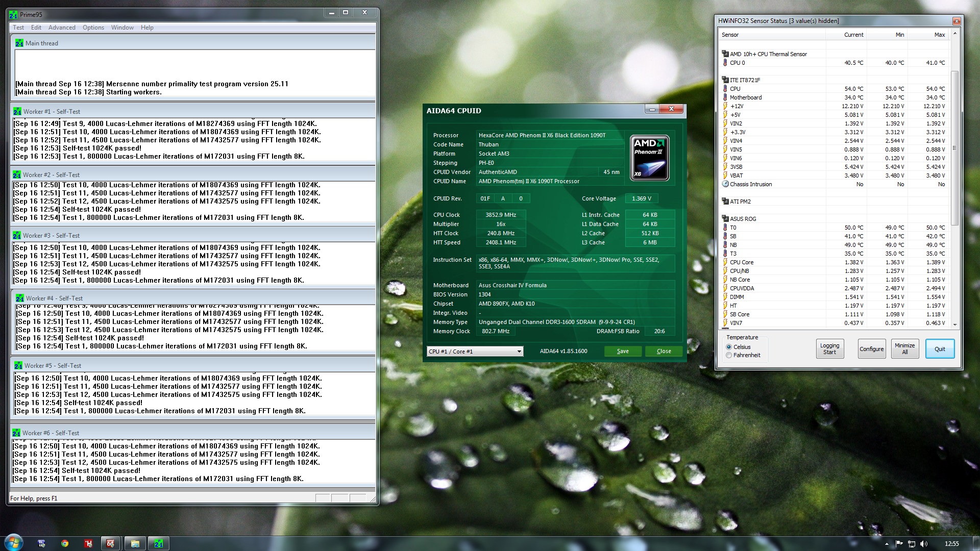
Task: Click AMD Phenom II X6 logo in AIDA64
Action: pos(649,158)
